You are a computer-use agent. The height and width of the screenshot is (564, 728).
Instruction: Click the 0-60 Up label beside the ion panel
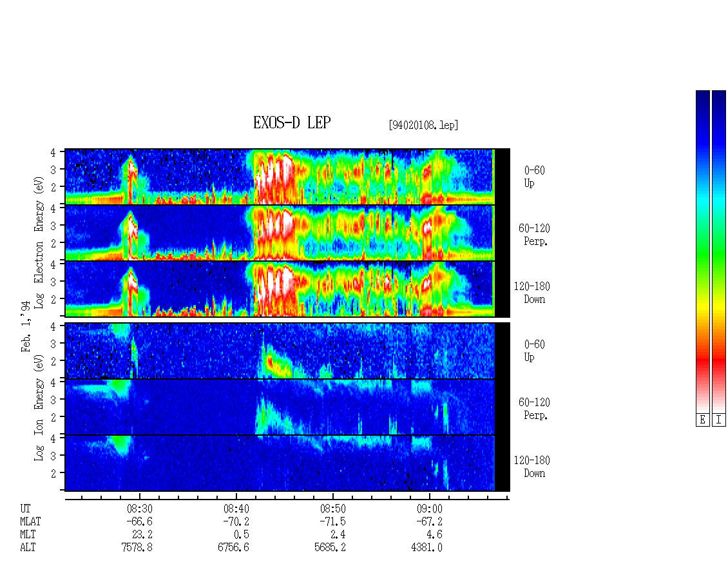tap(534, 351)
